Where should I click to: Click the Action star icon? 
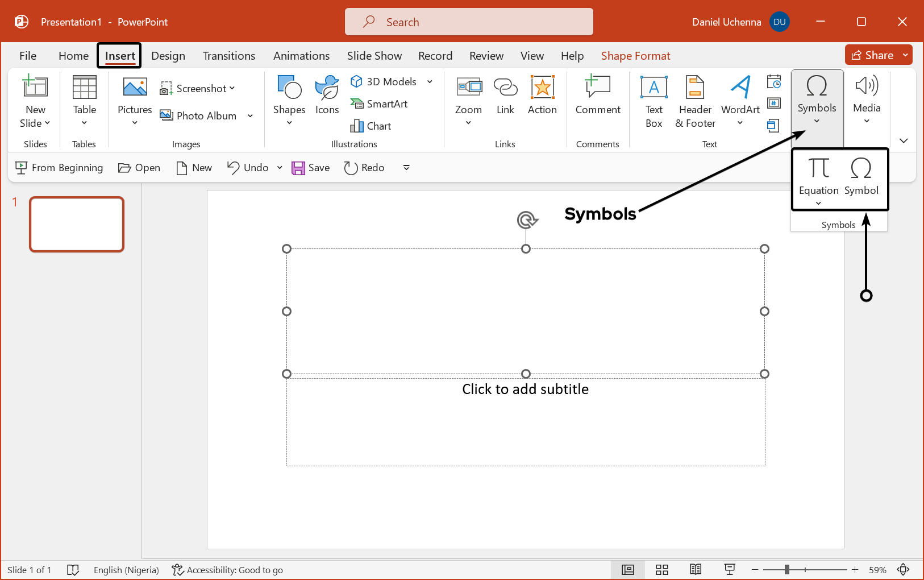click(x=542, y=88)
